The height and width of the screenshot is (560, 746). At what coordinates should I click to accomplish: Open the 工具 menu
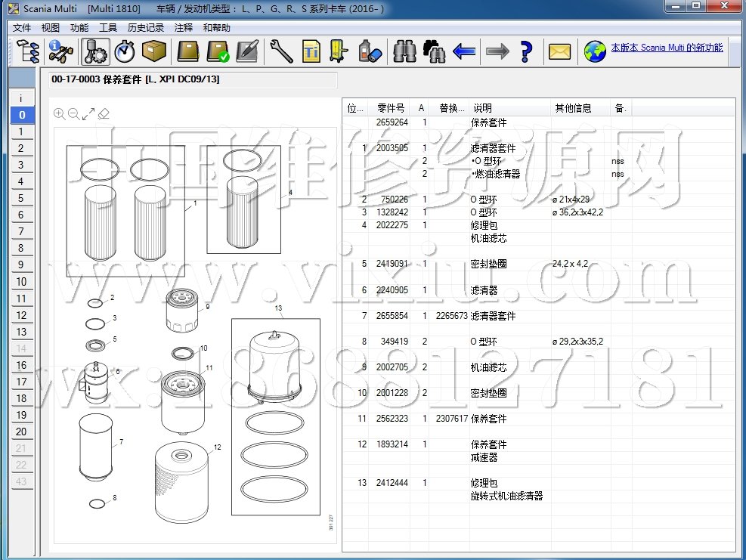tap(108, 28)
